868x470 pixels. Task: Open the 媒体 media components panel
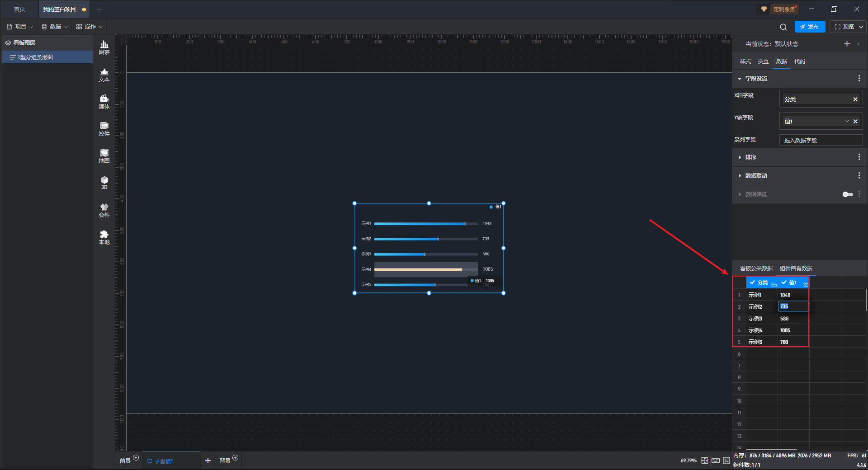pyautogui.click(x=104, y=102)
